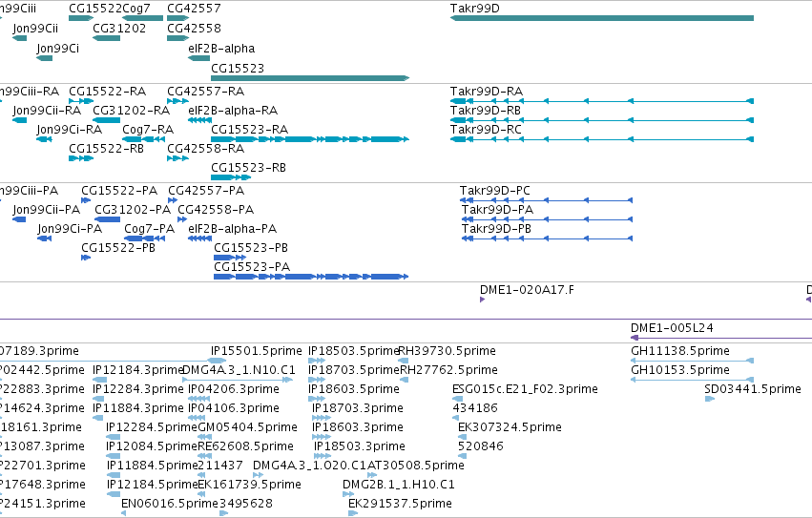Click the IP15501.5prime EST feature
This screenshot has height=518, width=812.
(218, 361)
